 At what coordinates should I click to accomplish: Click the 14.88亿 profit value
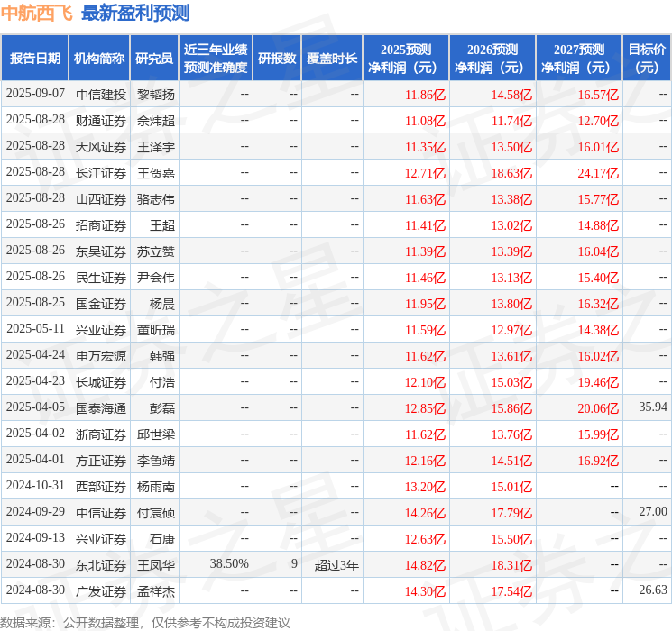click(598, 225)
